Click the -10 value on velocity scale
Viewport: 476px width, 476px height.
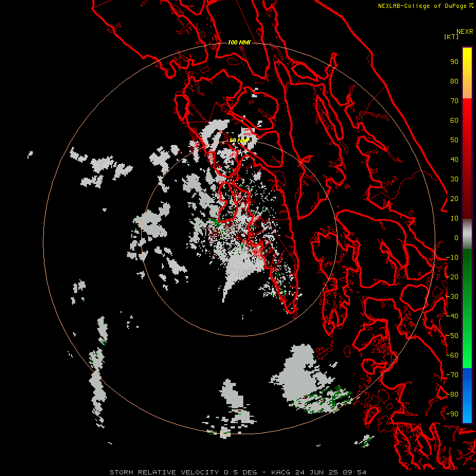pos(452,258)
